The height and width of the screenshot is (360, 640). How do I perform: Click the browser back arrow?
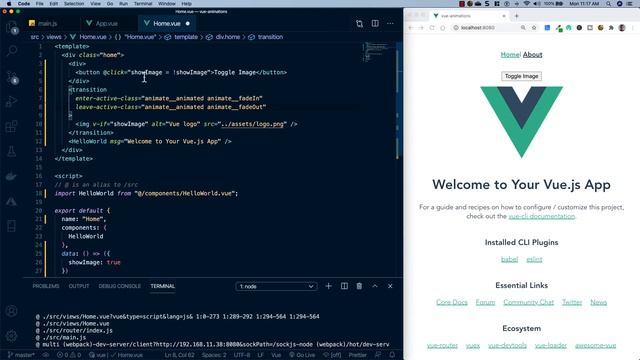tap(411, 28)
